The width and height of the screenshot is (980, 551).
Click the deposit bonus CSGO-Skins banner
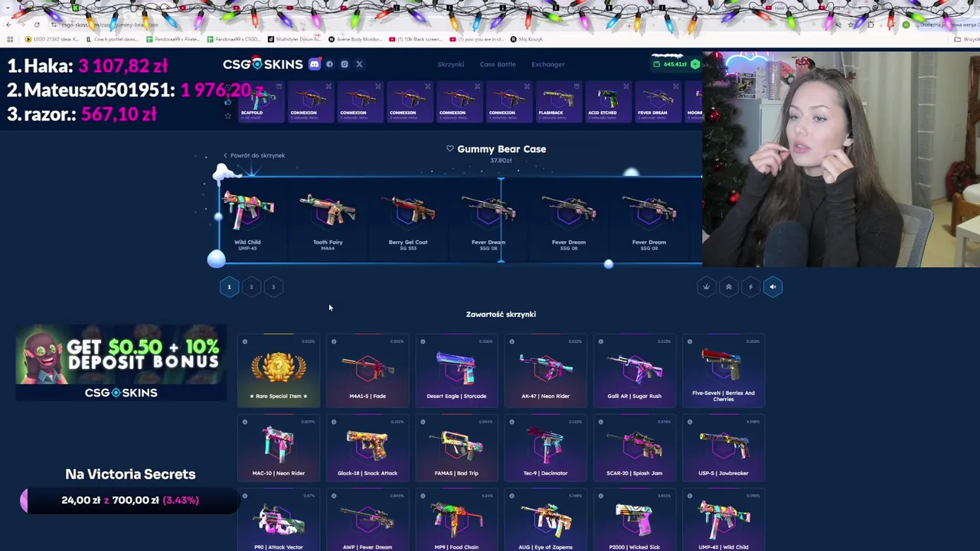[121, 363]
